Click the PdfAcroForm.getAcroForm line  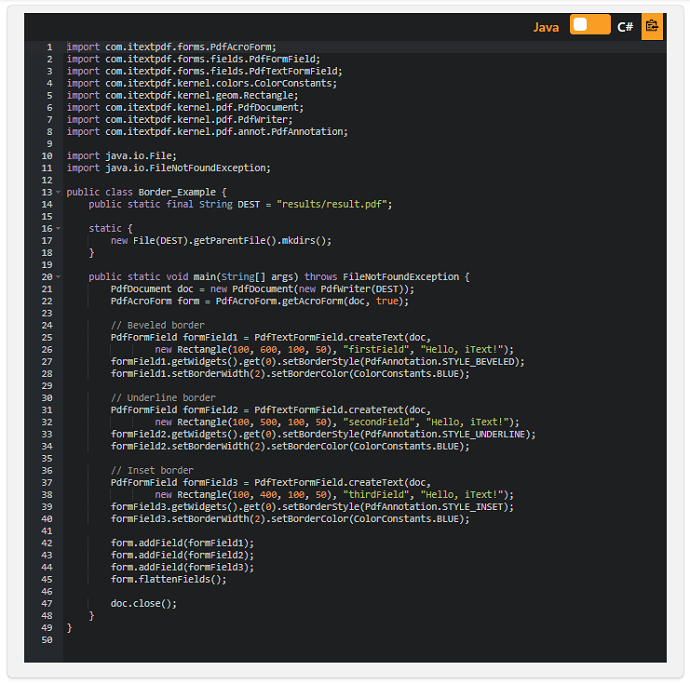tap(260, 301)
